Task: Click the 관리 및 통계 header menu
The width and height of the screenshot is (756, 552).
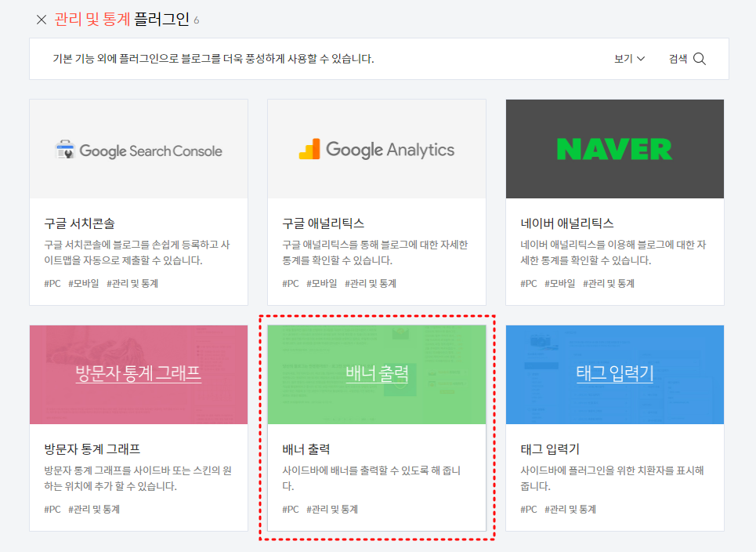Action: 91,20
